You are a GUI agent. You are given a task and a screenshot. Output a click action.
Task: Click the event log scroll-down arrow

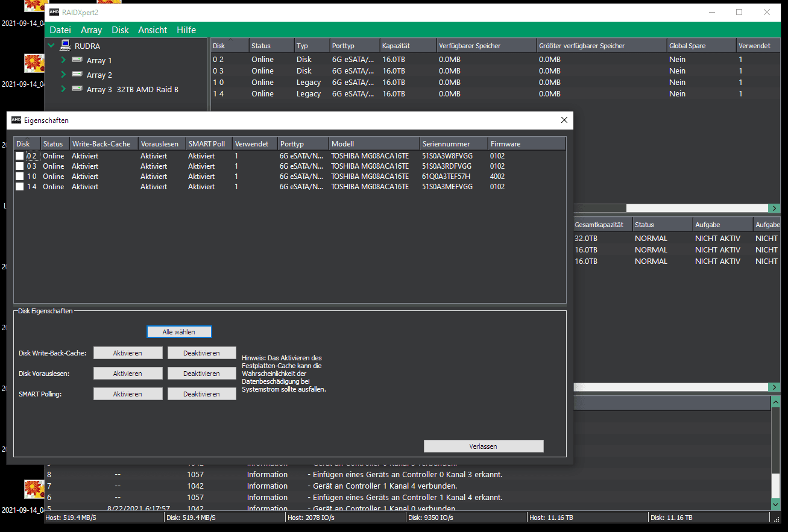pos(775,504)
